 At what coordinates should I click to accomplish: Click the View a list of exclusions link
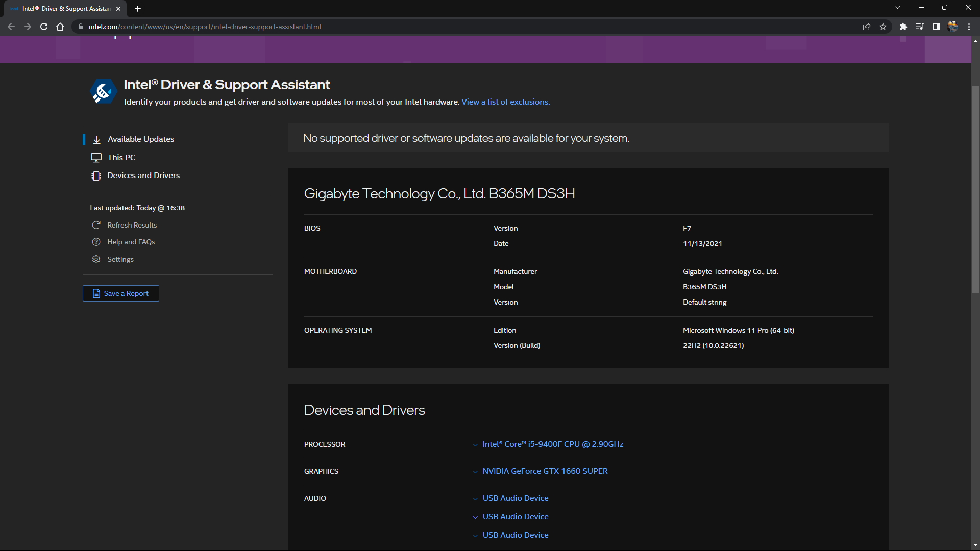click(505, 102)
